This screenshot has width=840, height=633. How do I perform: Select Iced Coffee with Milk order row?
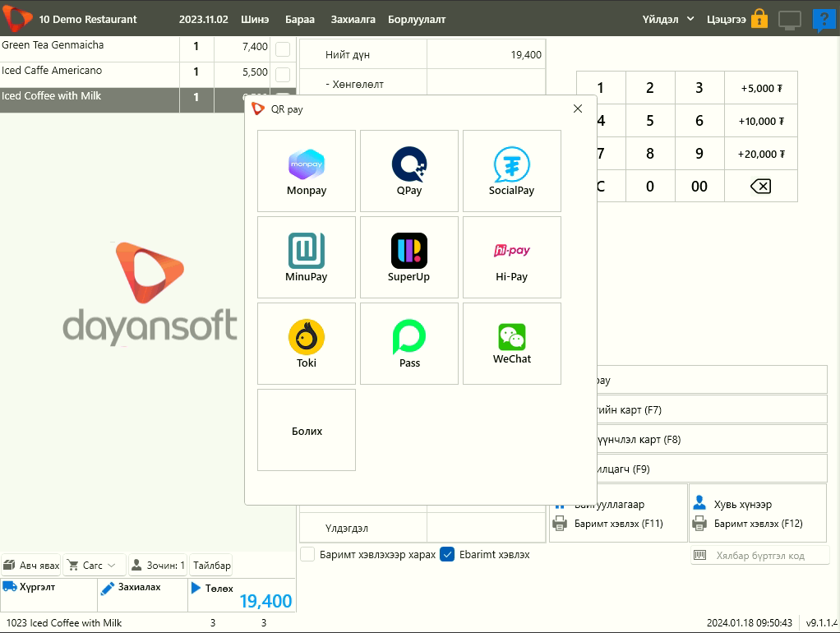(x=122, y=99)
